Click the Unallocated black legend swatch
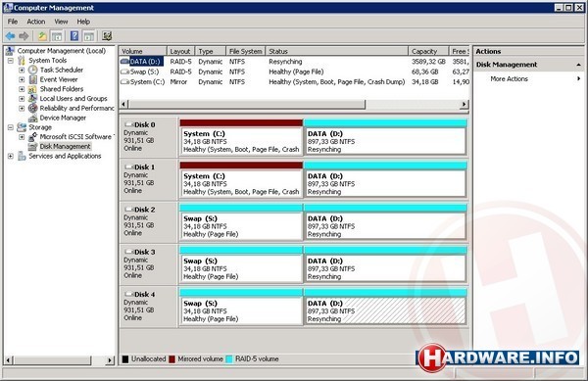The width and height of the screenshot is (588, 381). coord(125,359)
